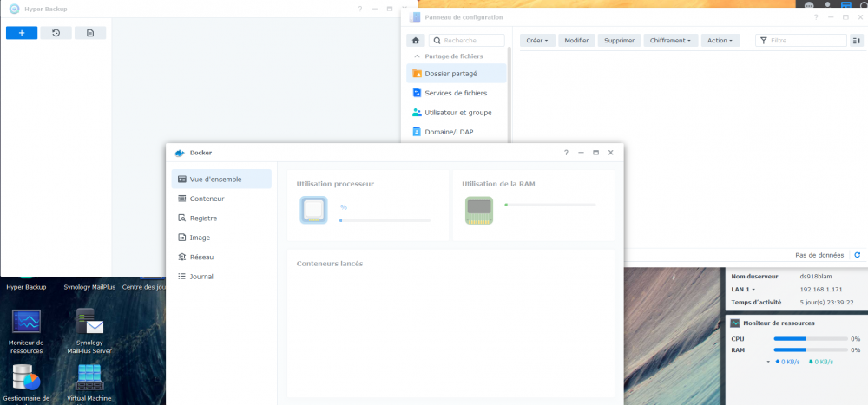Focus the Filtre input field

pos(801,41)
